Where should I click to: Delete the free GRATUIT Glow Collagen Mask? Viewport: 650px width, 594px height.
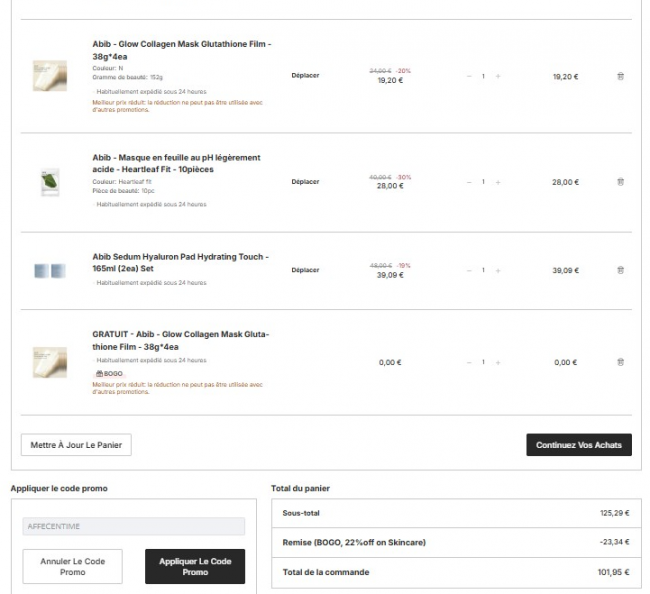point(620,362)
